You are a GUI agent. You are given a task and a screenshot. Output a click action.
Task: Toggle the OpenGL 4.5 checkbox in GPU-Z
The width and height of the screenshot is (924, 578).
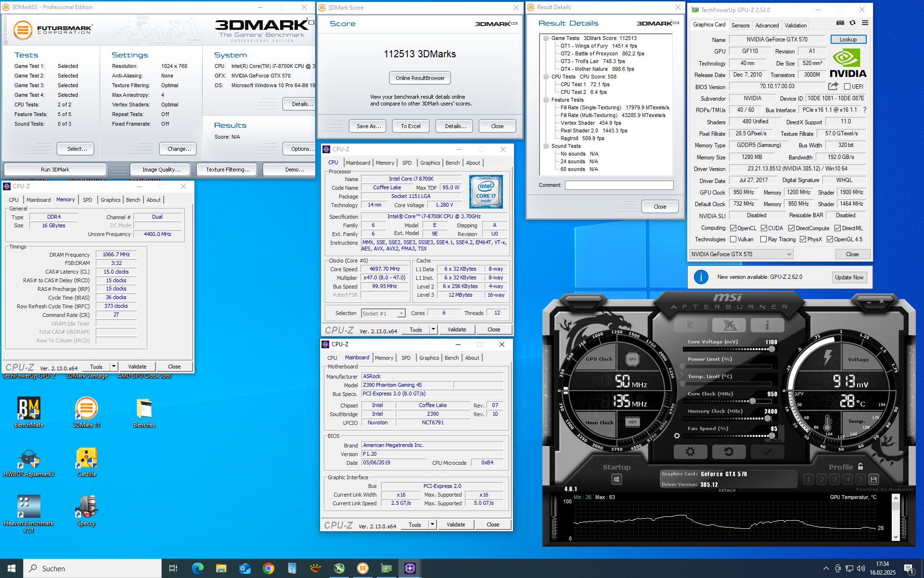[830, 239]
